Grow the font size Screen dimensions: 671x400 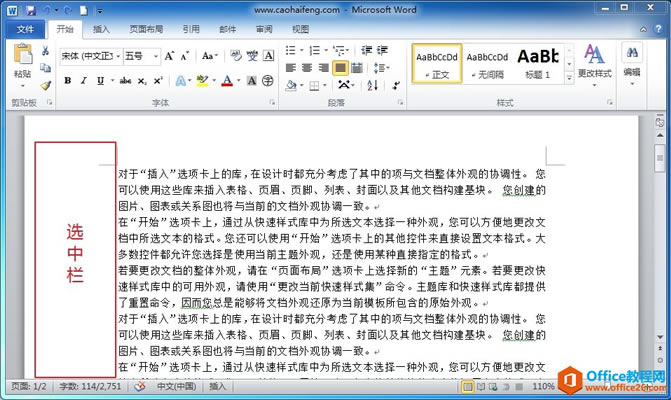pyautogui.click(x=169, y=56)
